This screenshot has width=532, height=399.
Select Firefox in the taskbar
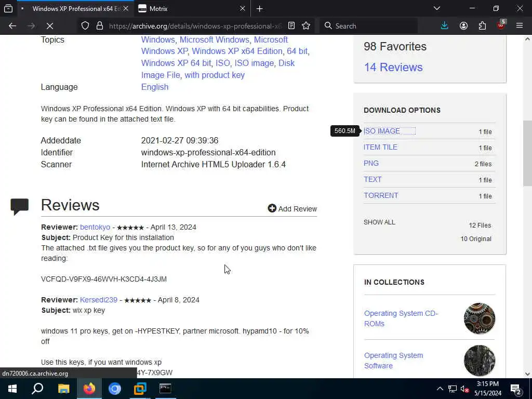[89, 389]
